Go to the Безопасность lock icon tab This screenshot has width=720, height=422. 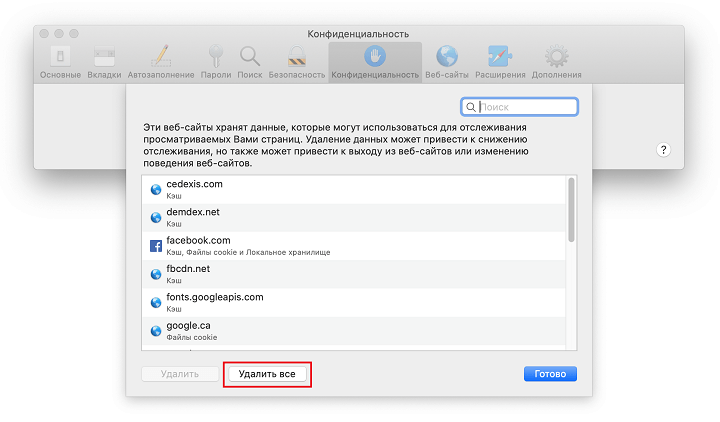[x=297, y=57]
